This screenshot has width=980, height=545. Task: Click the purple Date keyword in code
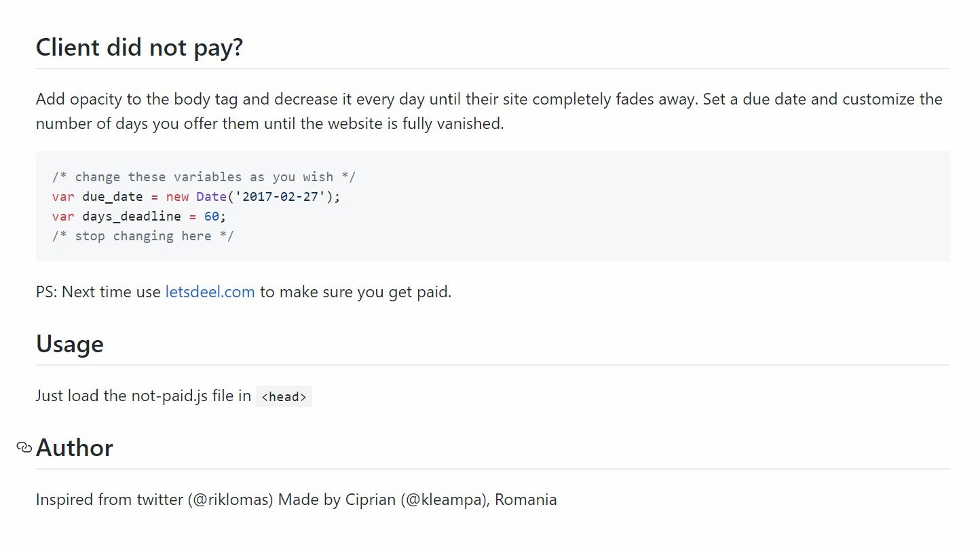click(x=211, y=197)
